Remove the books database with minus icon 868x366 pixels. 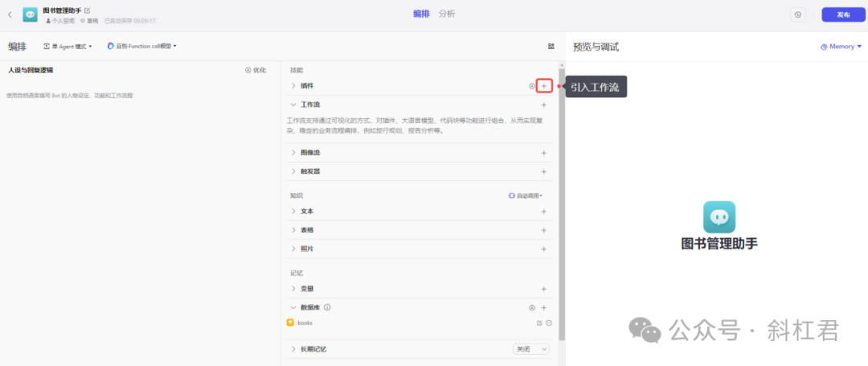(549, 323)
